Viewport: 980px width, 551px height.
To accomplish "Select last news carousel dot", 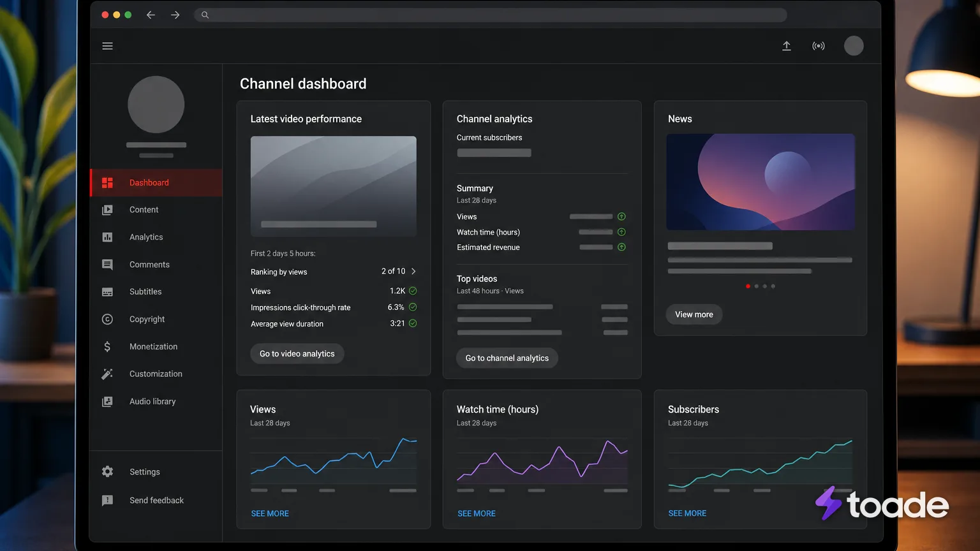I will tap(773, 286).
